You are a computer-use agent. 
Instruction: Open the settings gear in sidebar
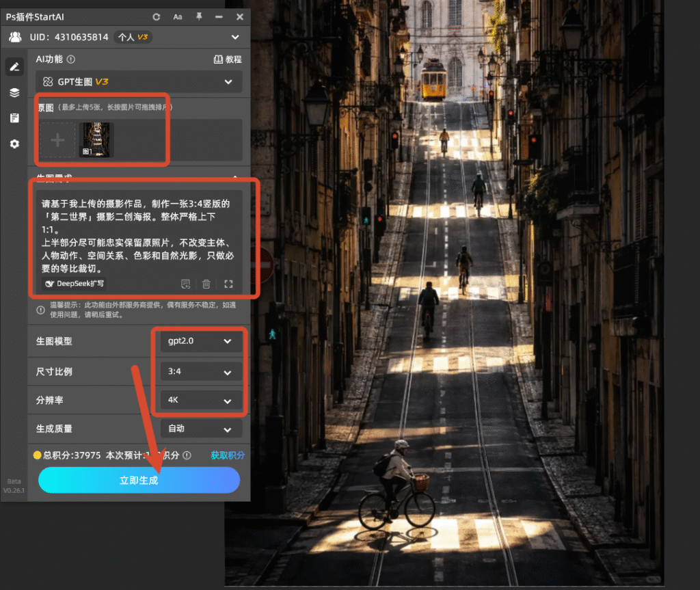click(14, 144)
